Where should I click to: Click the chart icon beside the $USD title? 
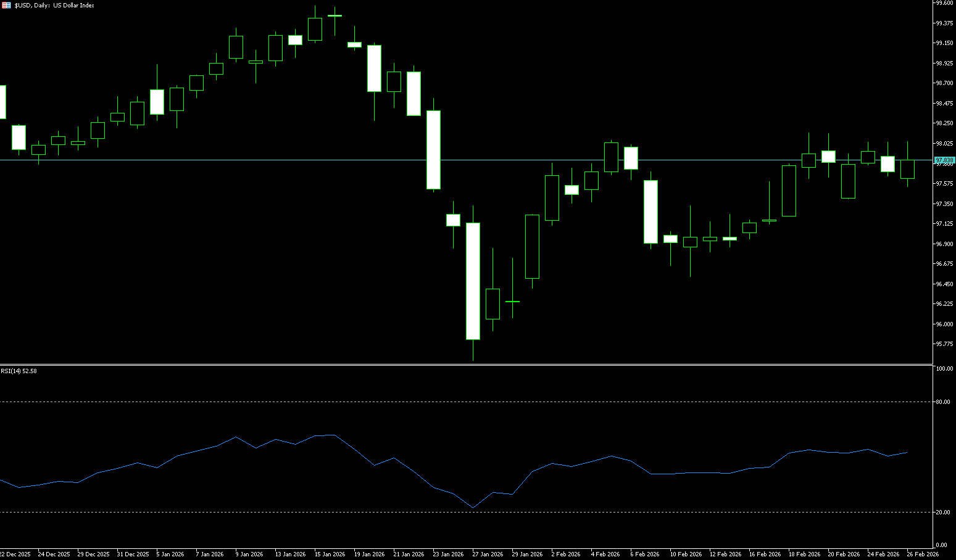pos(6,5)
